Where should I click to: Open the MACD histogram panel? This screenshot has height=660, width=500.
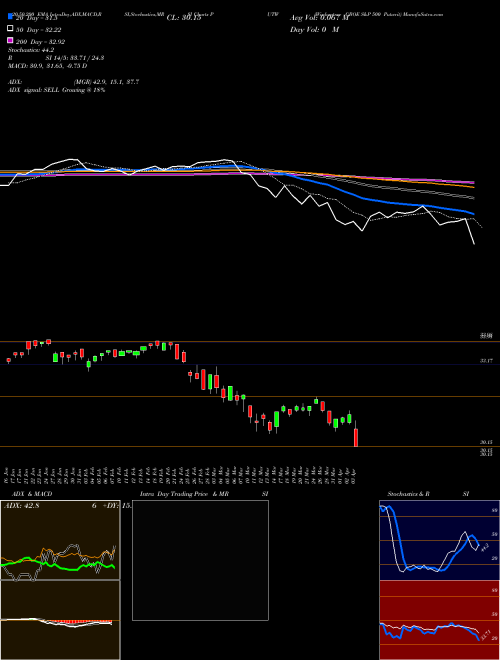tap(60, 620)
